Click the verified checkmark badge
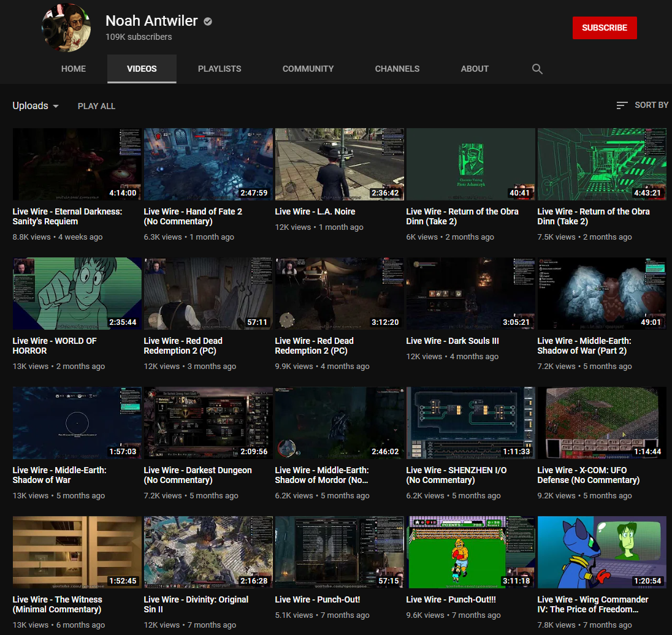672x635 pixels. tap(208, 21)
